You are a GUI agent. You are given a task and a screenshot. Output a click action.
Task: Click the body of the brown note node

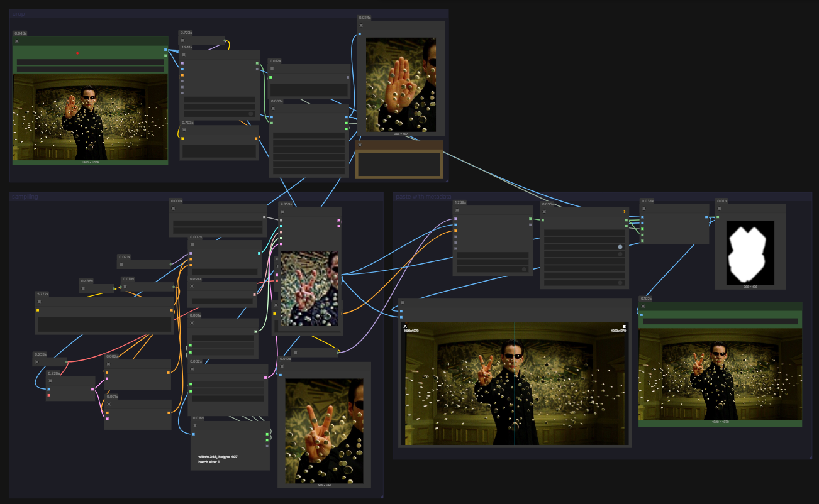point(399,164)
